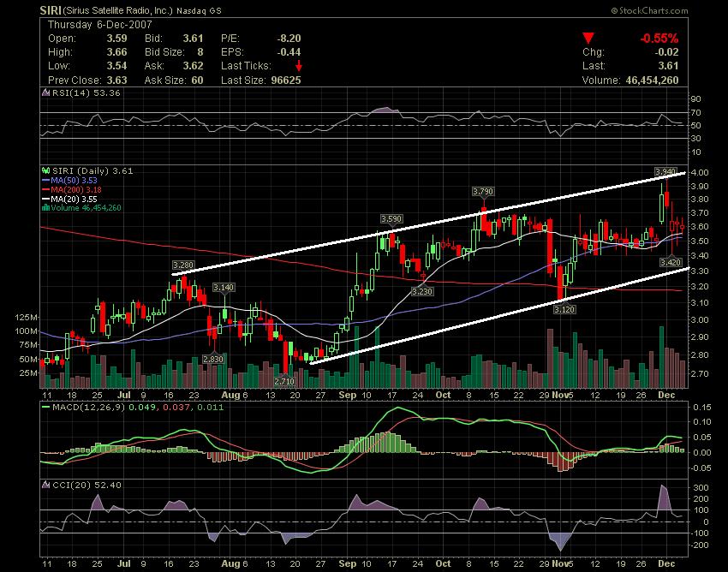The height and width of the screenshot is (572, 728).
Task: Click the Last Size value 96625
Action: (x=286, y=80)
